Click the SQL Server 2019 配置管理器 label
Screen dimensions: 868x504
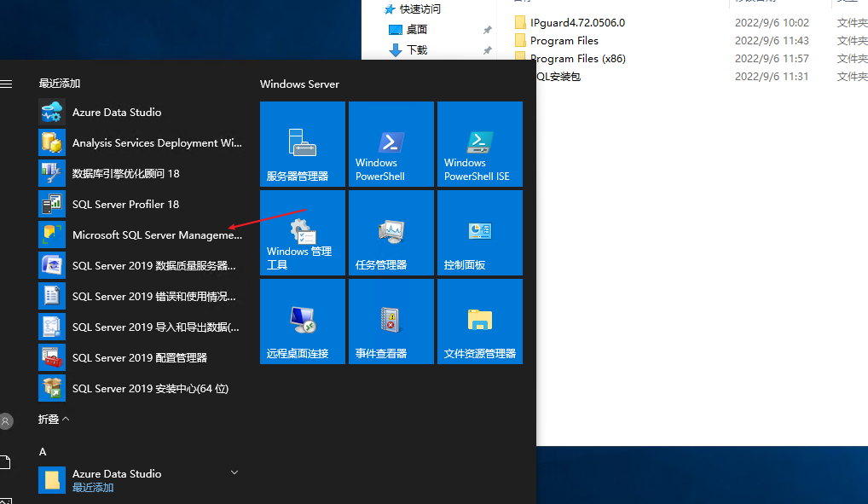click(140, 358)
